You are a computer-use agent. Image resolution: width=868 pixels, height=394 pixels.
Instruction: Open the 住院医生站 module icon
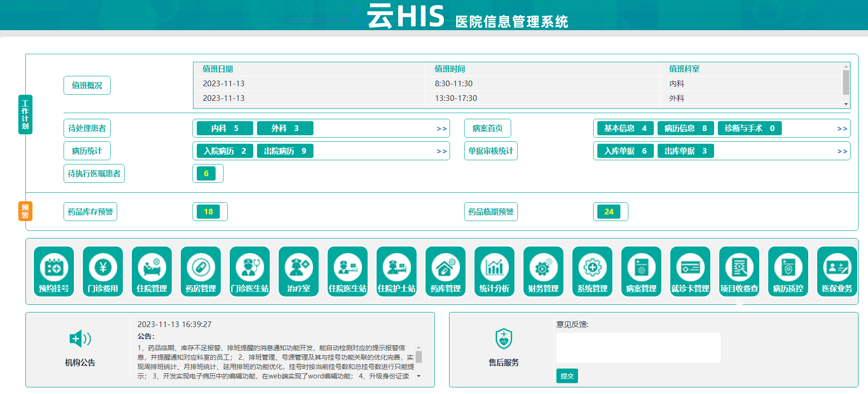348,271
